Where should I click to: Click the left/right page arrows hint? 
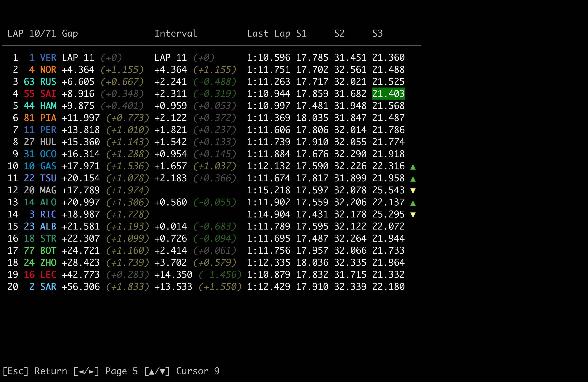[86, 371]
